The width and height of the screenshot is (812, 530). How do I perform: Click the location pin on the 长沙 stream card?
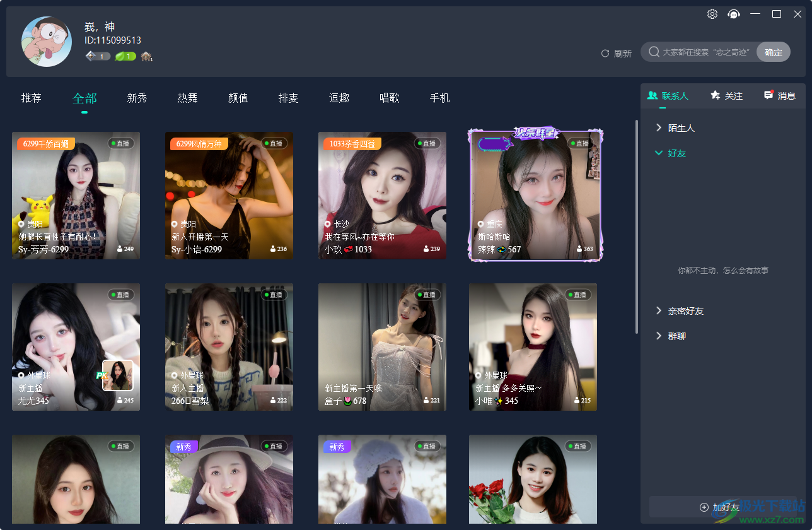(327, 224)
